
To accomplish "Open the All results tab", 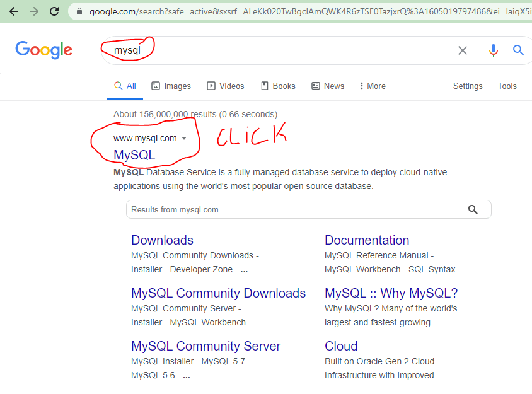I will coord(125,86).
